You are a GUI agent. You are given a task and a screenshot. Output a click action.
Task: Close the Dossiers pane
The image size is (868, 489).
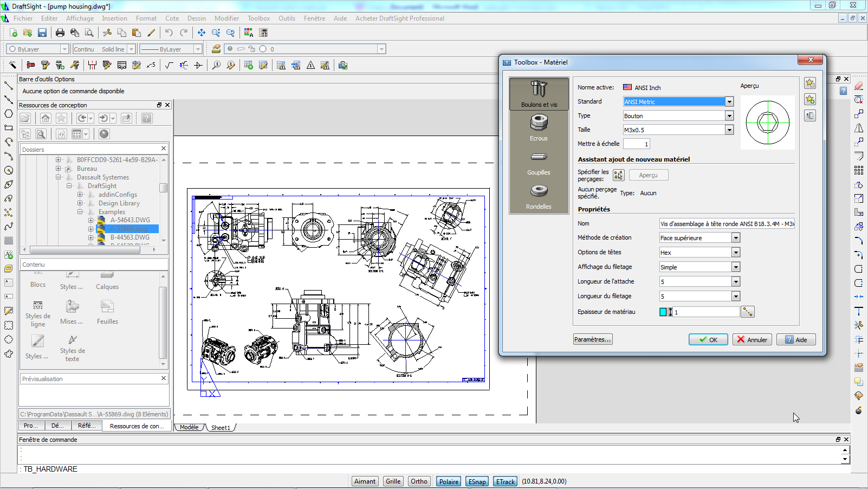click(164, 148)
